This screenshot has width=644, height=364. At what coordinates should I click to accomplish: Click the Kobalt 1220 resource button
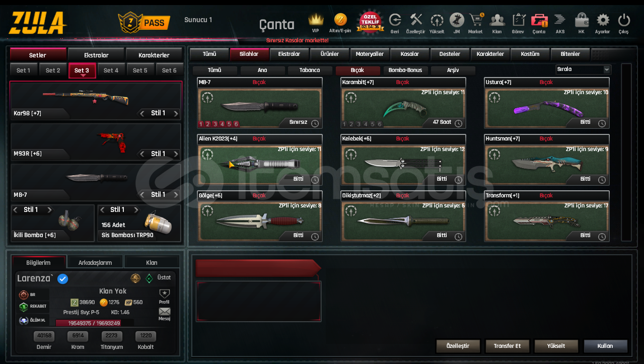[146, 336]
